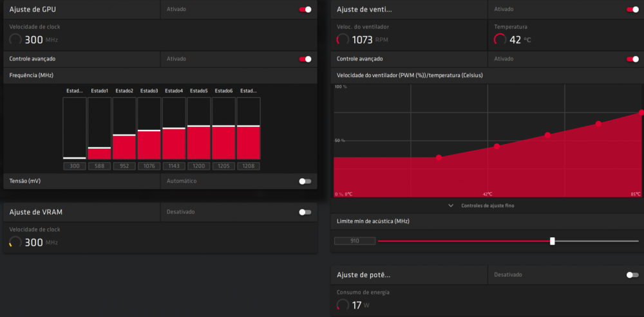Turn on the Ajuste de potência toggle
The height and width of the screenshot is (317, 644).
click(x=632, y=275)
